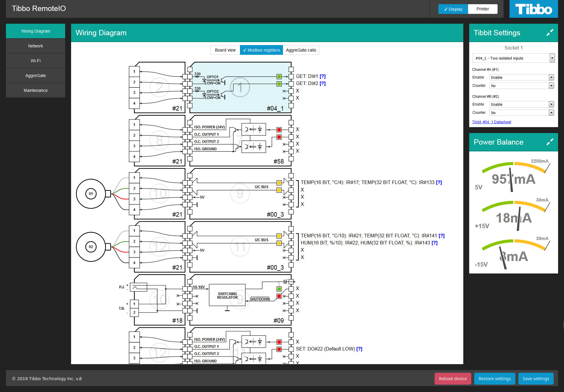Open Channel #B Counter dropdown
Image resolution: width=564 pixels, height=392 pixels.
pyautogui.click(x=521, y=113)
